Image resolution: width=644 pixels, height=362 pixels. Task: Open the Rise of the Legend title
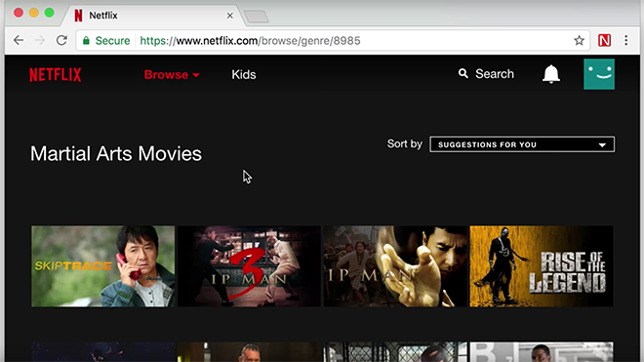click(542, 265)
